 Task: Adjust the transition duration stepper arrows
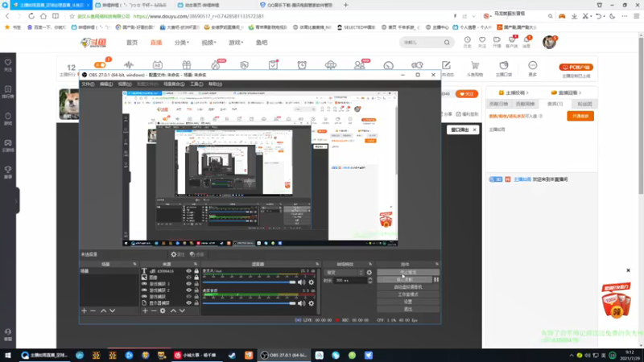pos(370,281)
